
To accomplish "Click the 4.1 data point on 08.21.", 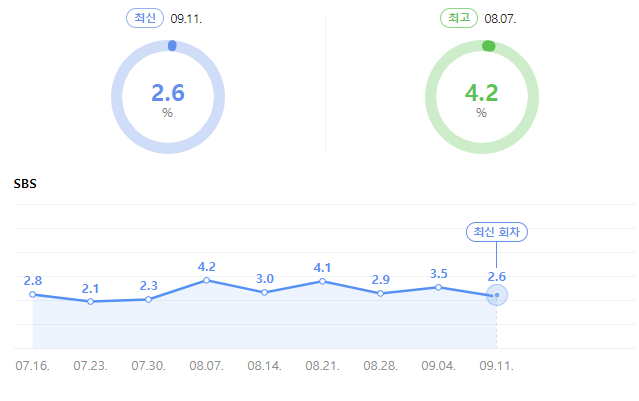I will tap(322, 281).
